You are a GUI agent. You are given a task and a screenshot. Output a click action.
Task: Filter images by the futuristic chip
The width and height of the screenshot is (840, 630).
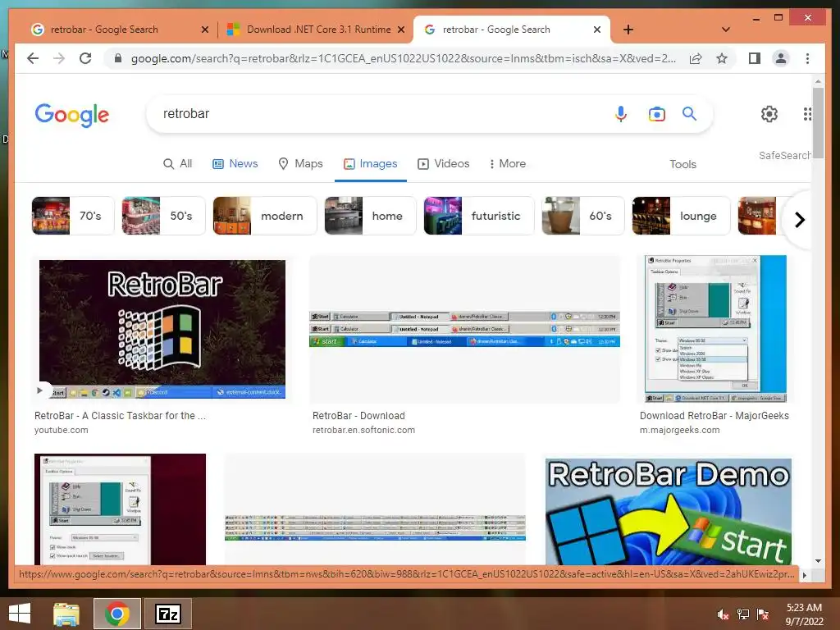(x=479, y=216)
